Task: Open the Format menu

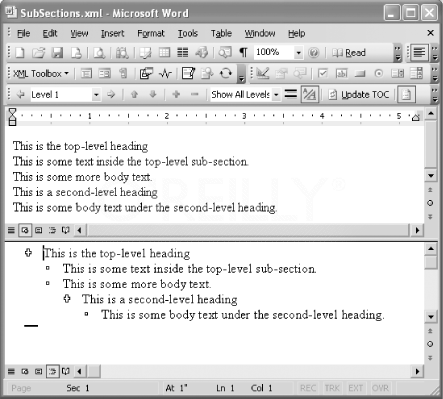Action: [151, 33]
